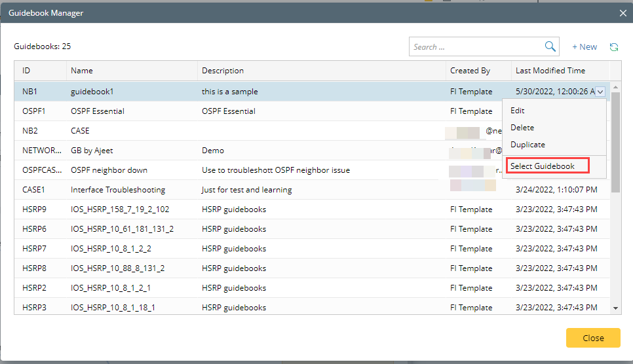Select the OSPF Essential guidebook row

98,111
